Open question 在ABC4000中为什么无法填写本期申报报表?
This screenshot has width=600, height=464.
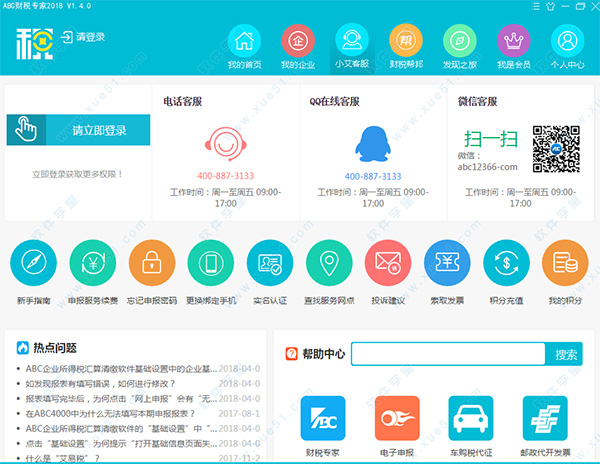coord(110,414)
